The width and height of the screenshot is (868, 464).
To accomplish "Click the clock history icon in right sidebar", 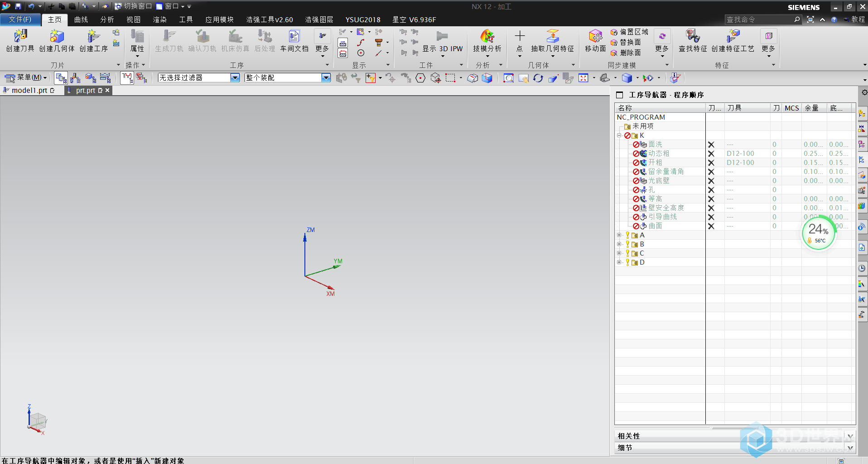I will [862, 268].
